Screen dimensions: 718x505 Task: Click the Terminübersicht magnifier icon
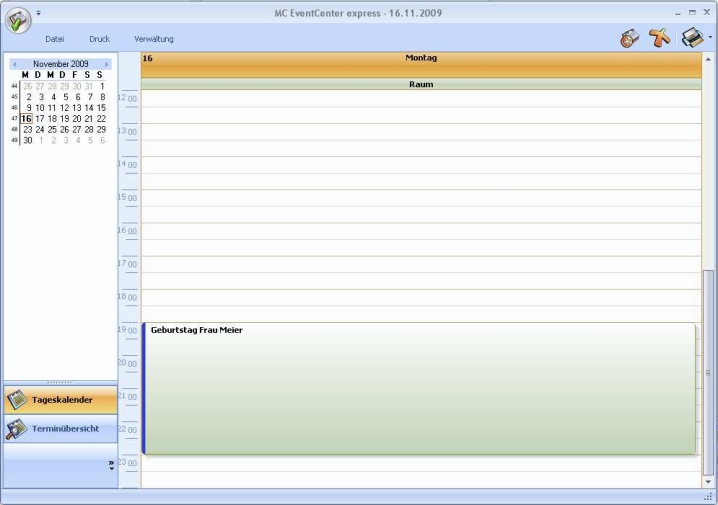click(17, 429)
